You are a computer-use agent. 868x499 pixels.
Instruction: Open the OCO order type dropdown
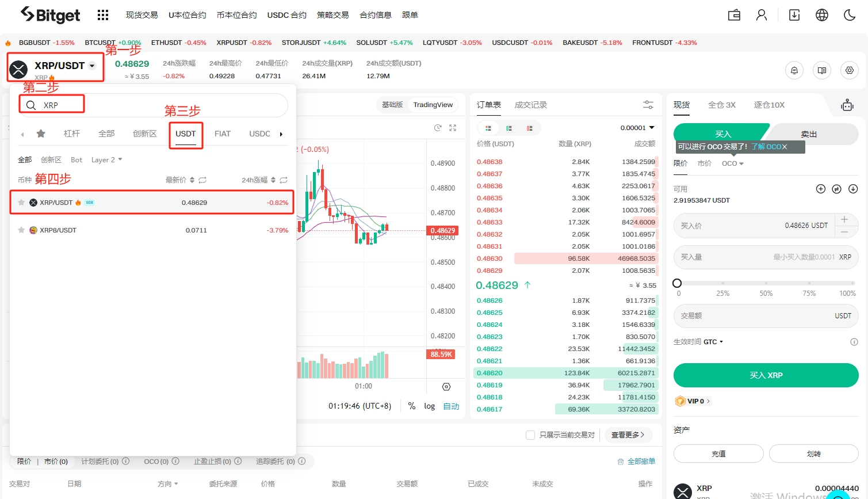pyautogui.click(x=733, y=163)
